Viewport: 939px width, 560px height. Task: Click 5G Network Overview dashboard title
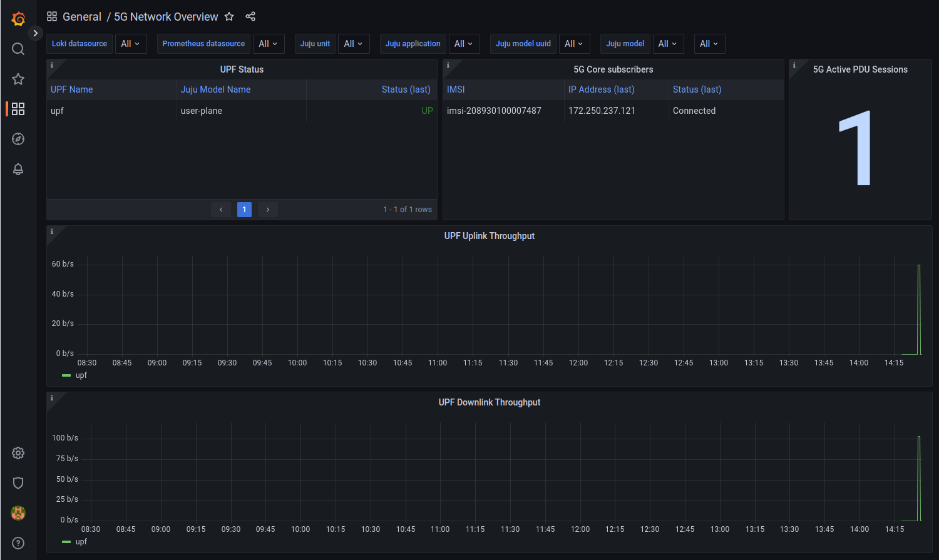click(x=166, y=17)
